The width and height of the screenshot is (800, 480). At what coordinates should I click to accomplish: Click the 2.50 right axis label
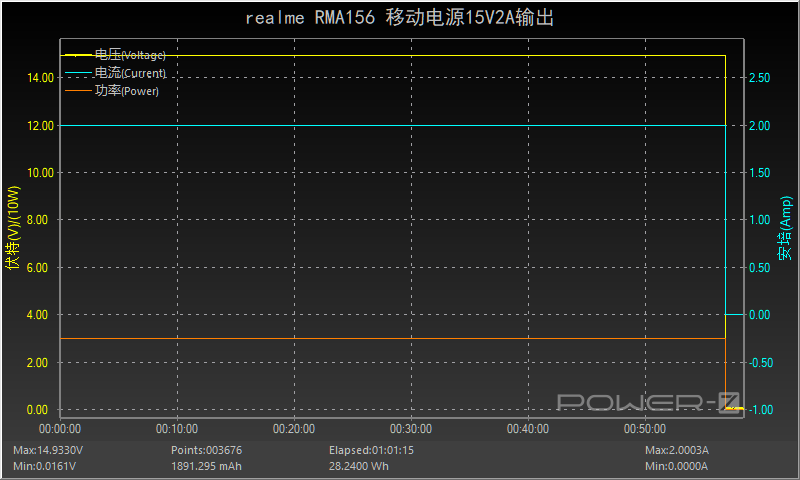click(x=760, y=78)
